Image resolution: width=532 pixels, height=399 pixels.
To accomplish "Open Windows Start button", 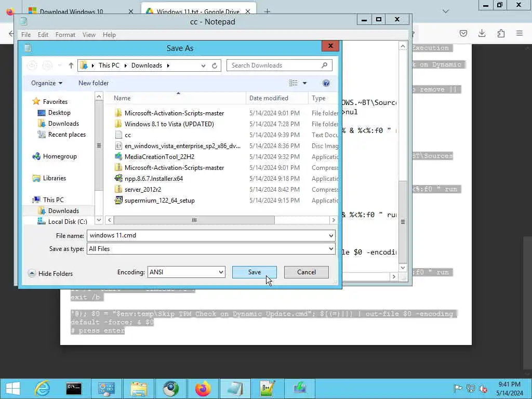I will click(13, 389).
